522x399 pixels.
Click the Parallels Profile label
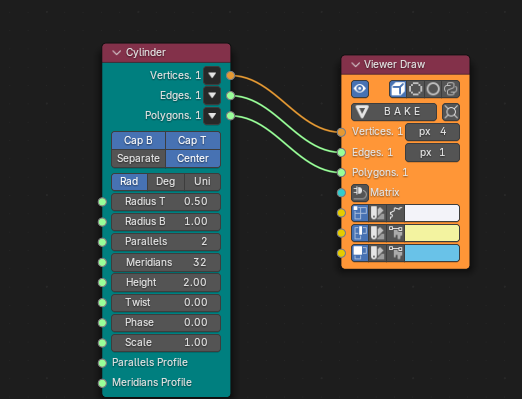(x=150, y=363)
